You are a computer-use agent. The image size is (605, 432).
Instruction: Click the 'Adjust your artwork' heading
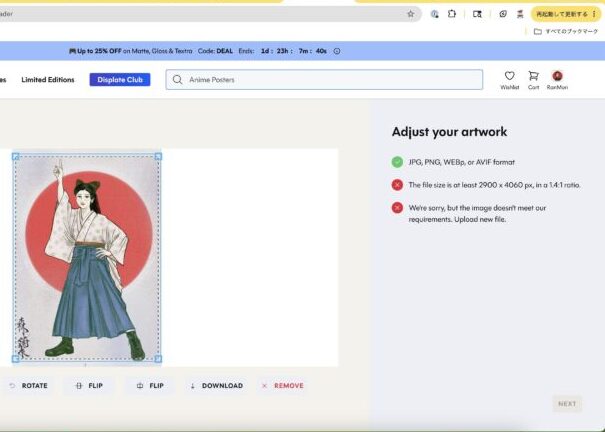click(x=449, y=132)
